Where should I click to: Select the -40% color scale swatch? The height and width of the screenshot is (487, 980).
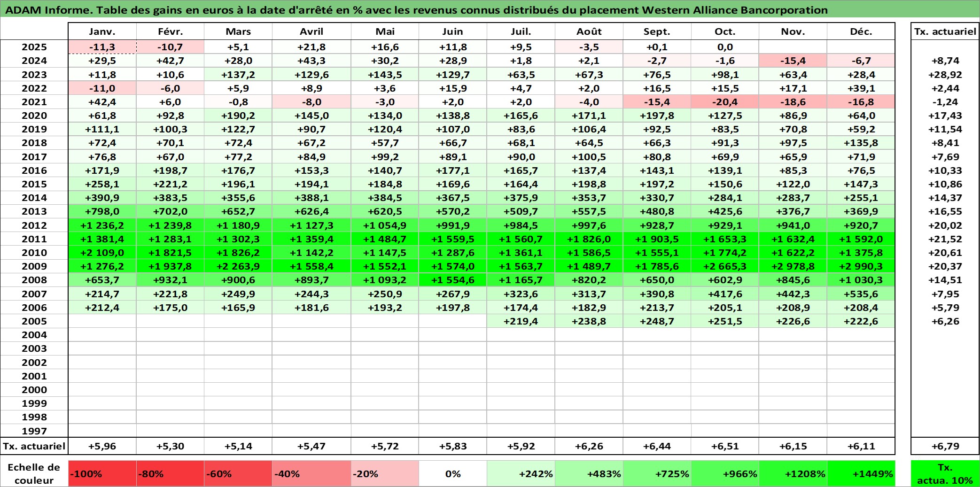(x=311, y=473)
